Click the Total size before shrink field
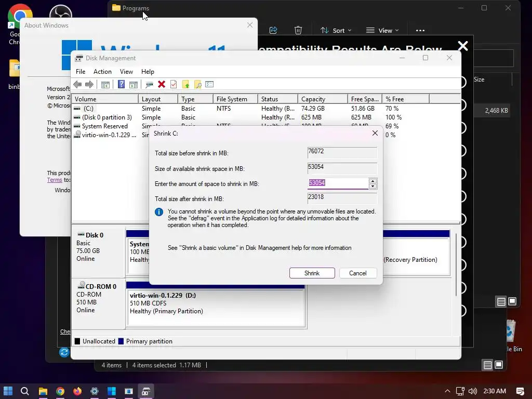Image resolution: width=532 pixels, height=399 pixels. tap(342, 152)
